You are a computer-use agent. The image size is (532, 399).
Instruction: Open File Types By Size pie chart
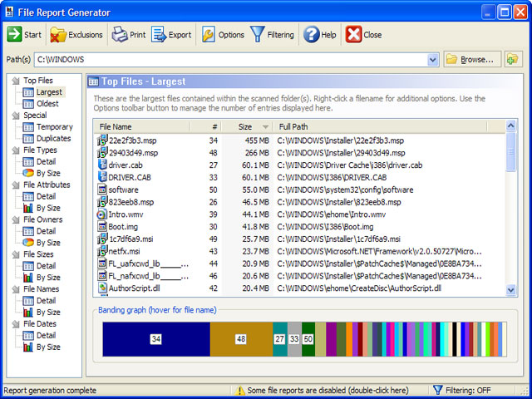[48, 173]
